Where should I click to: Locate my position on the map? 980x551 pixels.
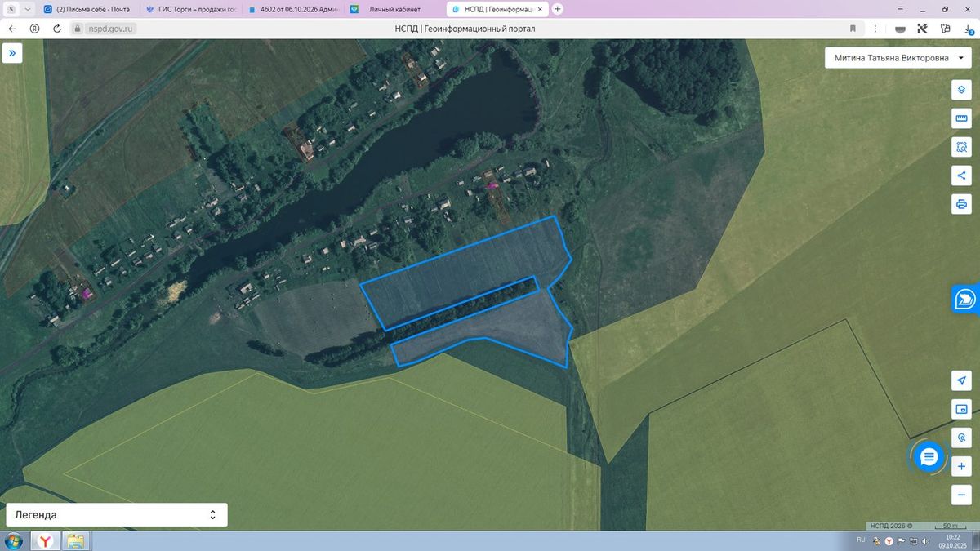pyautogui.click(x=961, y=380)
